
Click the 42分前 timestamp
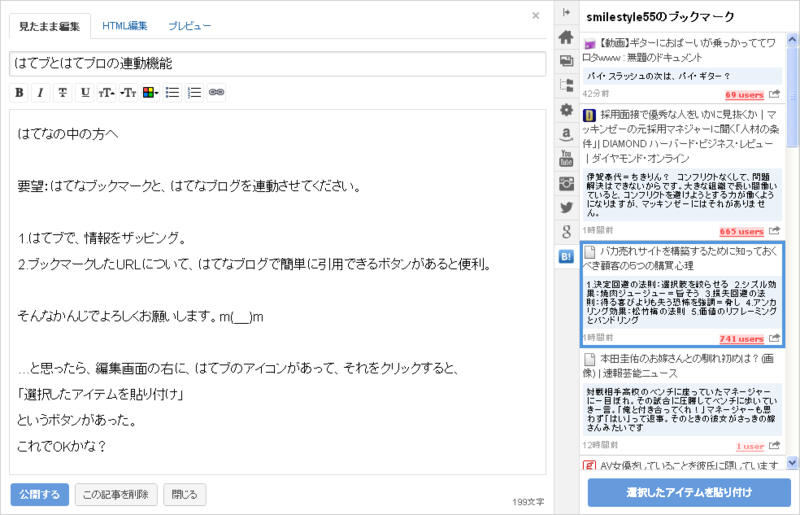[596, 94]
